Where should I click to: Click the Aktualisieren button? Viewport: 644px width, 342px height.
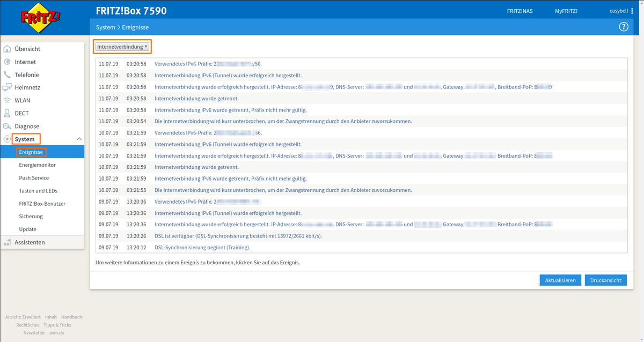[x=560, y=280]
